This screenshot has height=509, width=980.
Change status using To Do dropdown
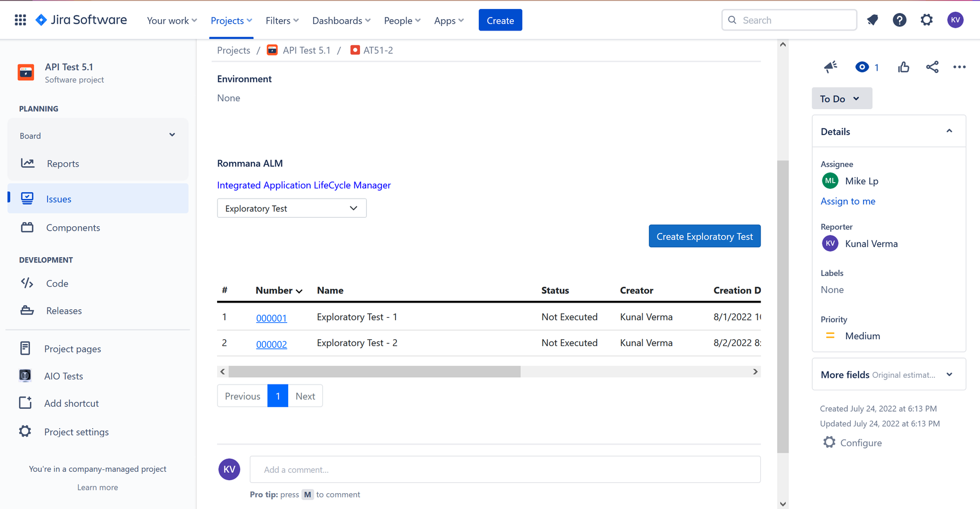coord(842,98)
